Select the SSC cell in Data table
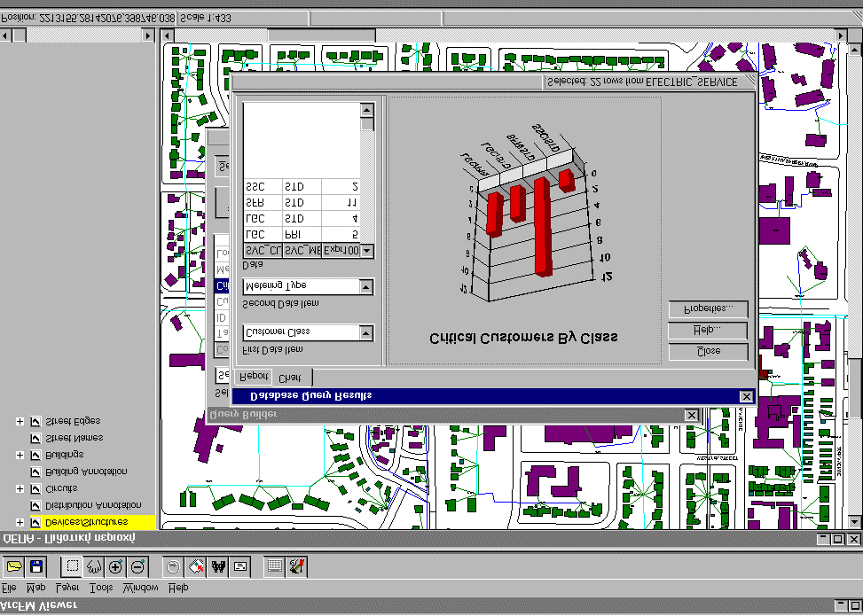 coord(263,187)
